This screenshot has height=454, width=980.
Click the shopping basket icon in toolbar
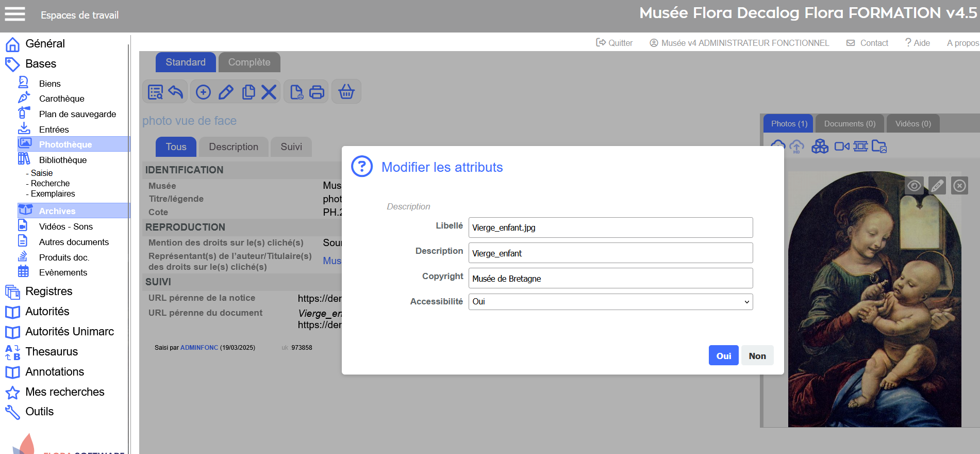tap(346, 92)
